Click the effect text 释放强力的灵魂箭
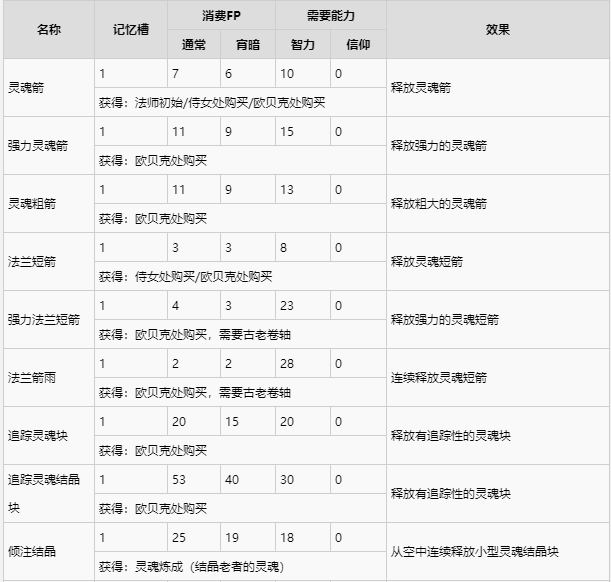Screen dimensions: 611x582 coord(439,146)
